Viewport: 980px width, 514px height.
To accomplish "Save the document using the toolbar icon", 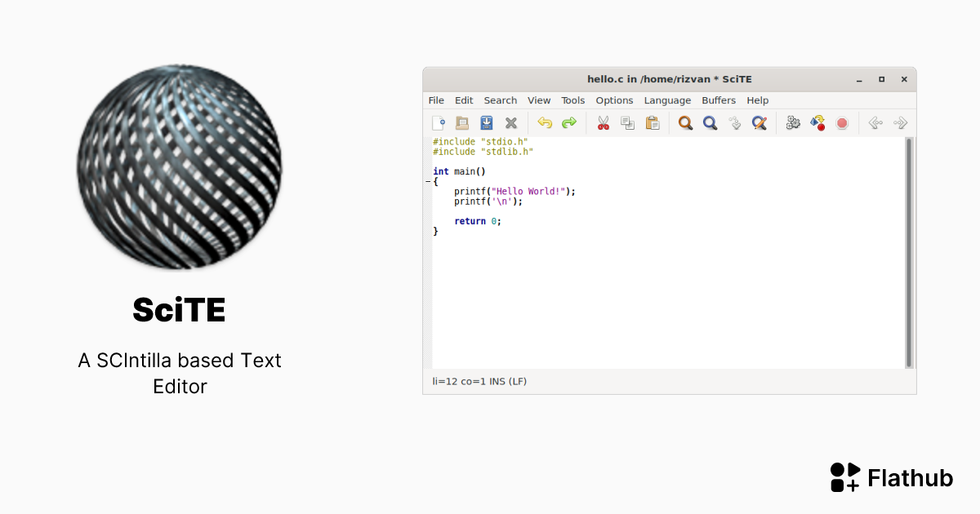I will coord(487,123).
